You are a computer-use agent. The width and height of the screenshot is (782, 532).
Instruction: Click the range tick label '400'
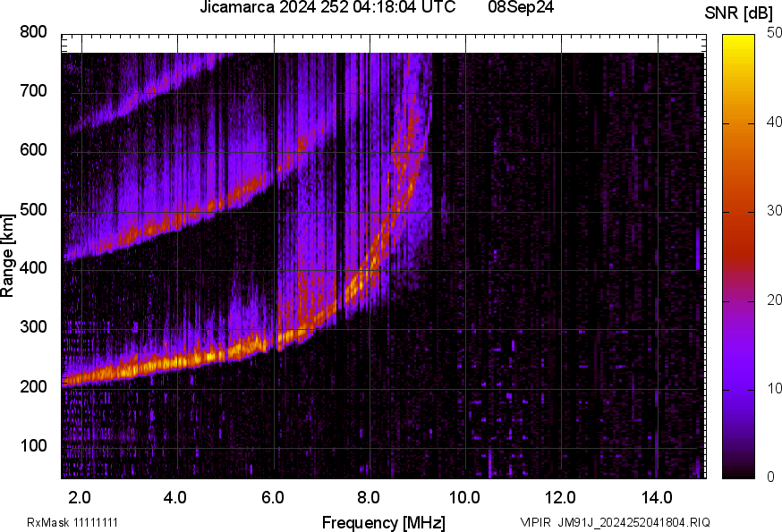point(33,267)
